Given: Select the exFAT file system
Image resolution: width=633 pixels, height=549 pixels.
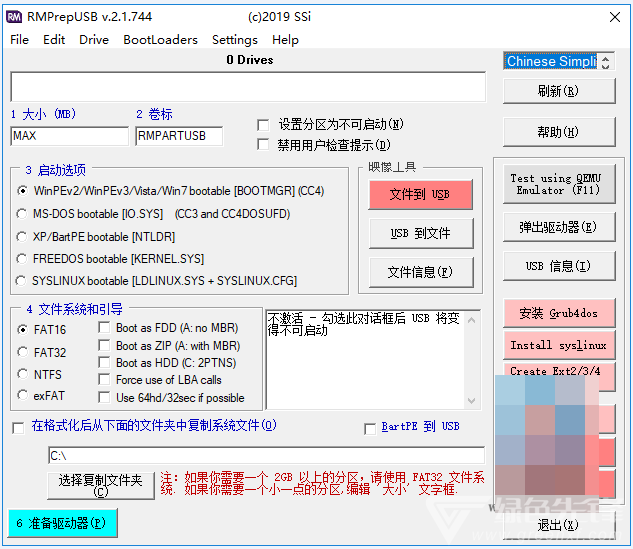Looking at the screenshot, I should tap(23, 395).
